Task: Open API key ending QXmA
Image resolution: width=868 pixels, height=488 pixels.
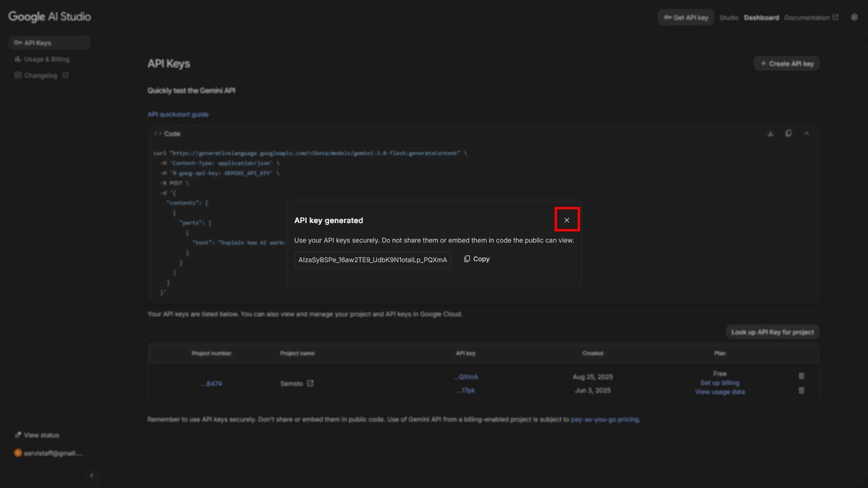Action: 466,377
